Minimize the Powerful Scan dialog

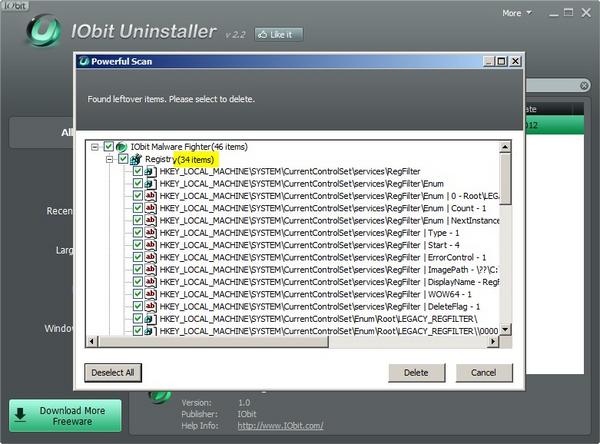pos(489,61)
